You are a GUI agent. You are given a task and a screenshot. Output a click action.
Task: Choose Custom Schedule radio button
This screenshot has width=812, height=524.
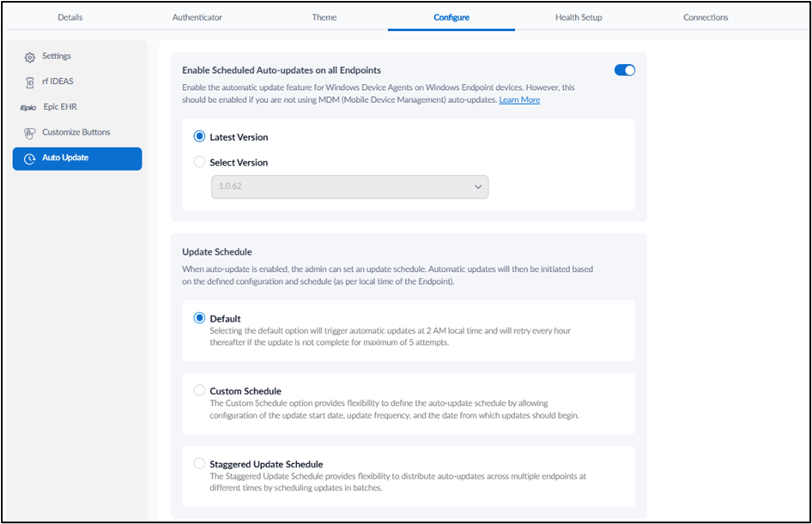point(199,390)
